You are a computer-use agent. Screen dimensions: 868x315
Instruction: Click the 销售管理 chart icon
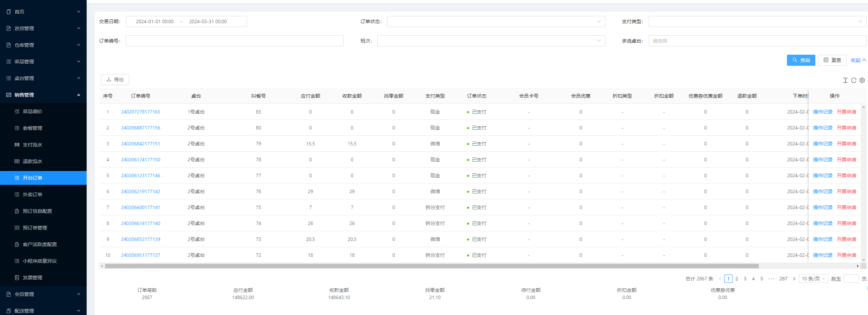pyautogui.click(x=9, y=95)
